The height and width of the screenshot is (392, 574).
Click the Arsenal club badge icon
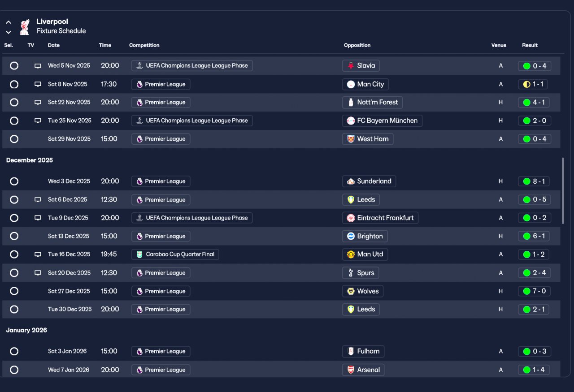351,370
